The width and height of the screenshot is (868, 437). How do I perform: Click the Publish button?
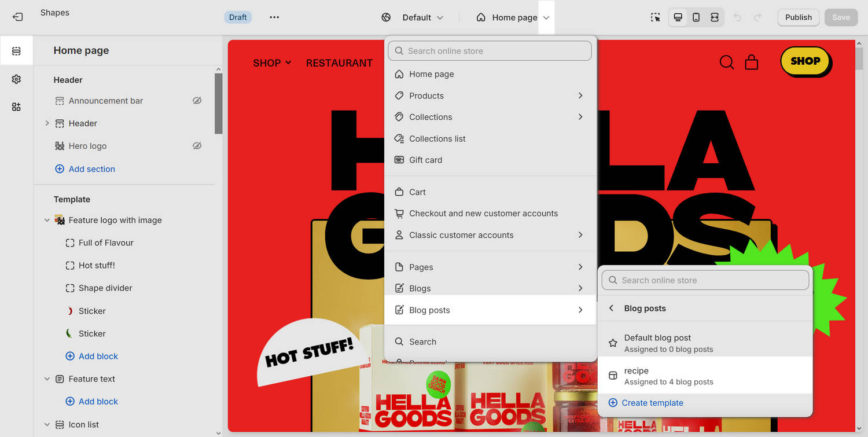point(799,17)
